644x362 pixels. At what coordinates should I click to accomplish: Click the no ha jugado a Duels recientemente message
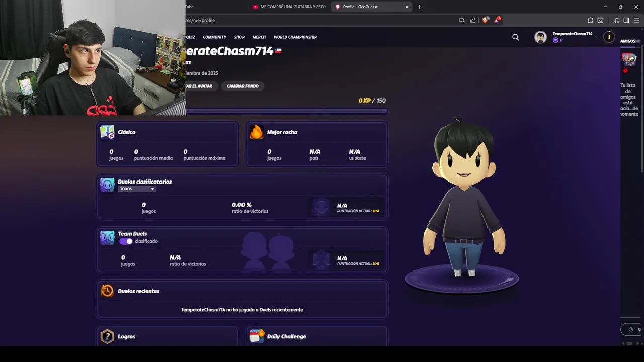point(242,310)
